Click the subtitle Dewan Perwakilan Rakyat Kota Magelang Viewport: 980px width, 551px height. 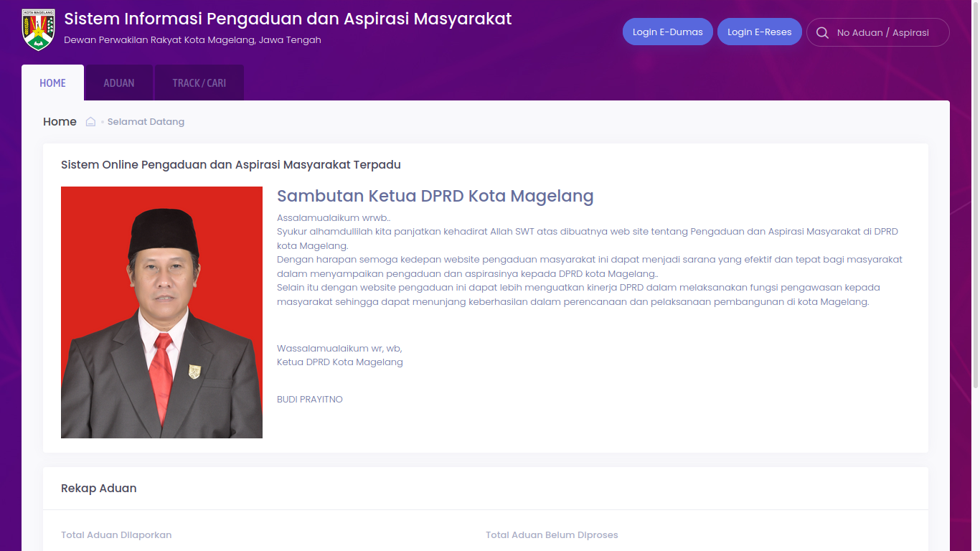click(192, 39)
